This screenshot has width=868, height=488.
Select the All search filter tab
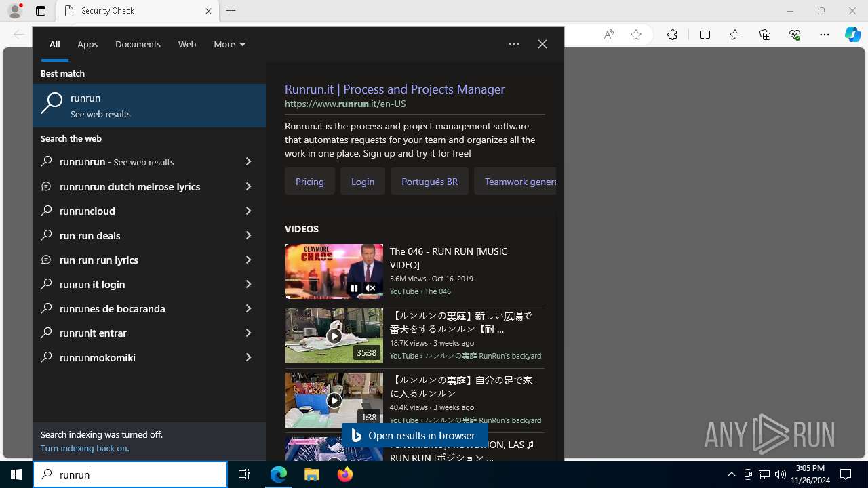54,44
